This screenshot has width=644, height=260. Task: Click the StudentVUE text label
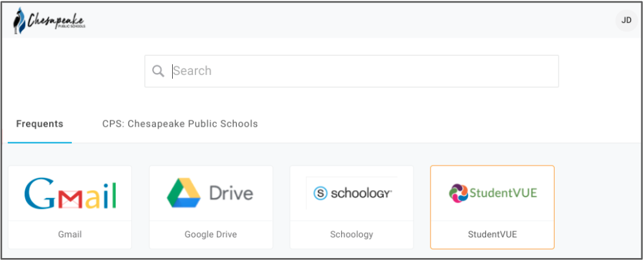click(x=493, y=235)
